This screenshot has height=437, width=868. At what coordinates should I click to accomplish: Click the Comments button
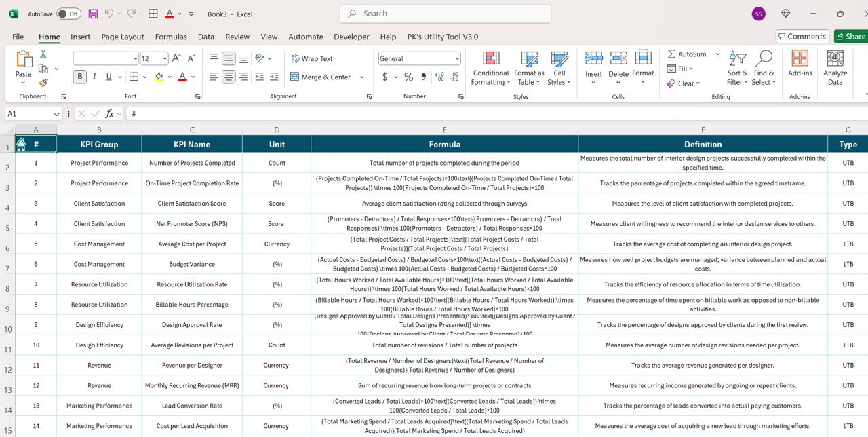click(x=802, y=37)
